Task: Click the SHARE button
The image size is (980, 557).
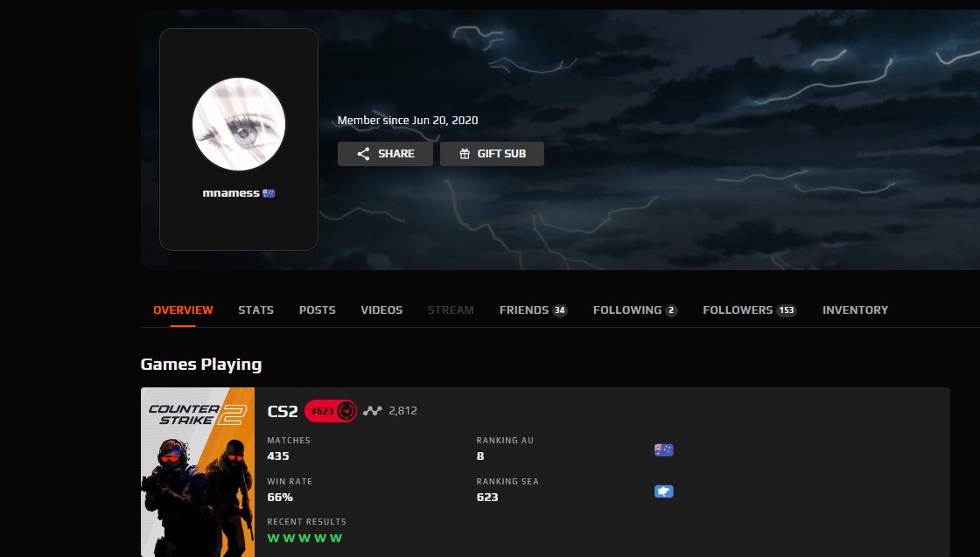Action: (385, 153)
